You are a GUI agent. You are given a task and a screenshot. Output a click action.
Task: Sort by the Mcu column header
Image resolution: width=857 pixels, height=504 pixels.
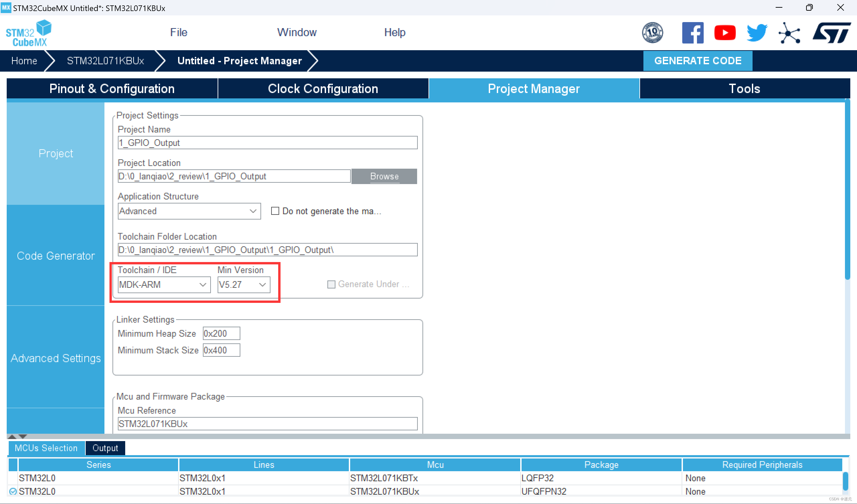tap(435, 465)
